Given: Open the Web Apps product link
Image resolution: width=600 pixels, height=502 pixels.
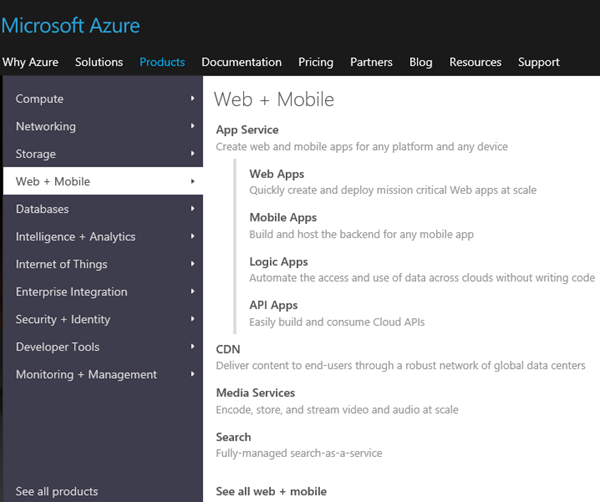Looking at the screenshot, I should pyautogui.click(x=276, y=174).
